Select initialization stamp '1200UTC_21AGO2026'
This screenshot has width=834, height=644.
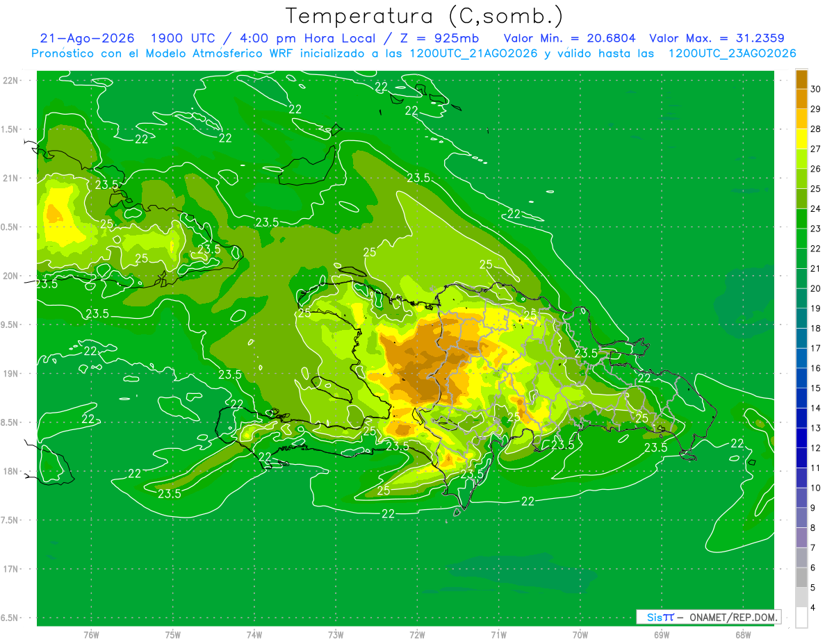click(472, 53)
